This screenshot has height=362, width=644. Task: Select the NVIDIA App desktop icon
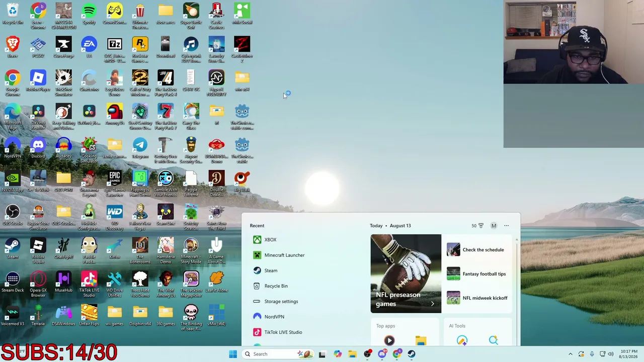point(13,182)
